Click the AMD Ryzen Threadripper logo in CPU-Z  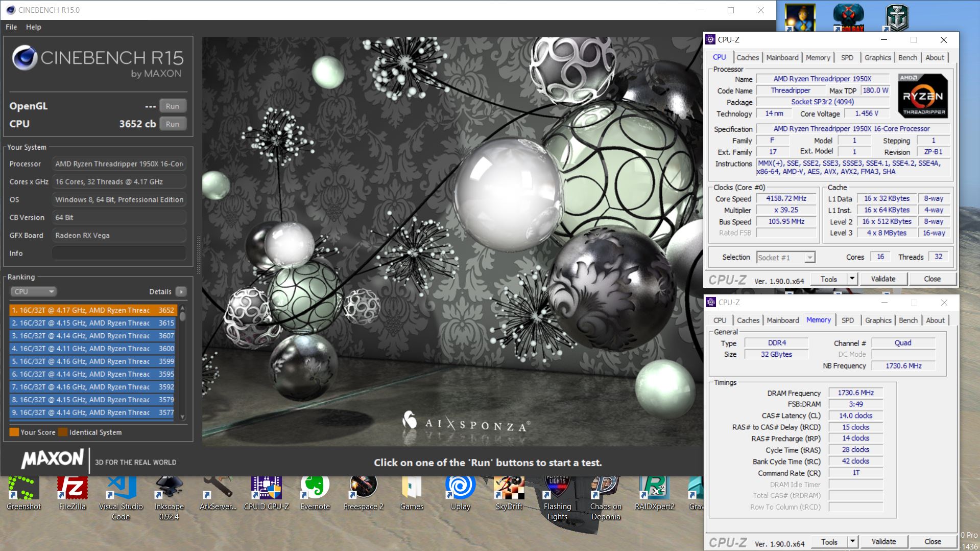[923, 96]
